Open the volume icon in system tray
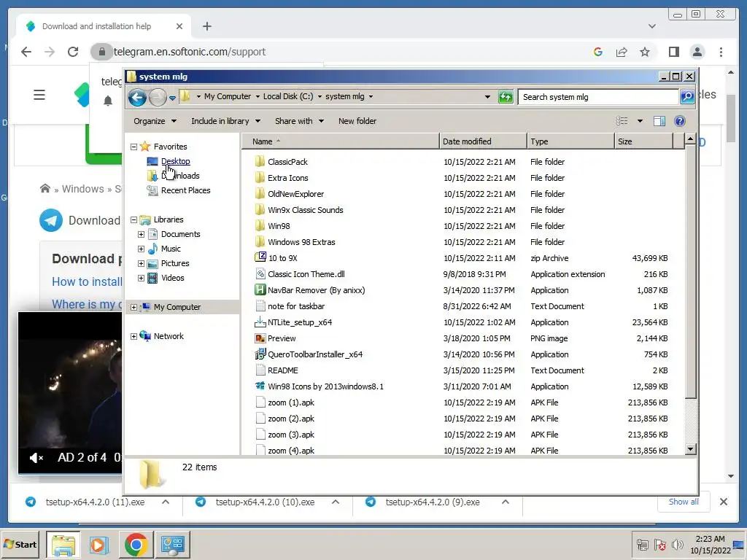This screenshot has height=560, width=747. point(677,544)
